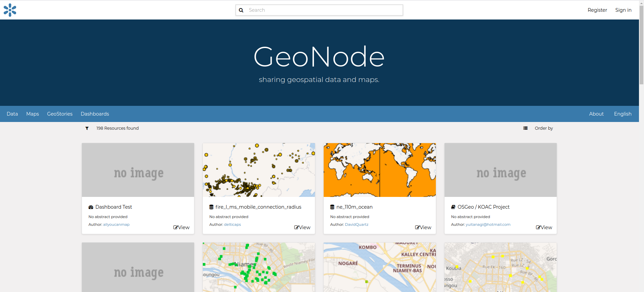This screenshot has height=292, width=644.
Task: Select GeoStories in navigation bar
Action: [x=60, y=114]
